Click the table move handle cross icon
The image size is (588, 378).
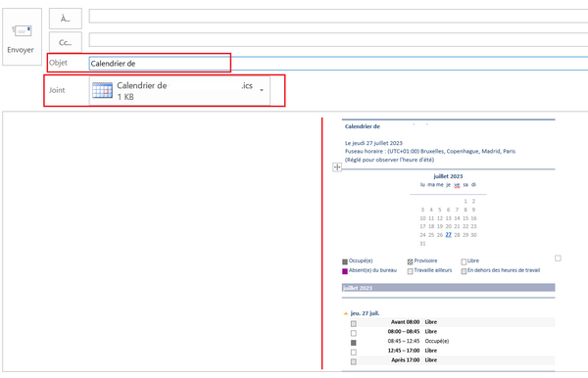point(337,167)
